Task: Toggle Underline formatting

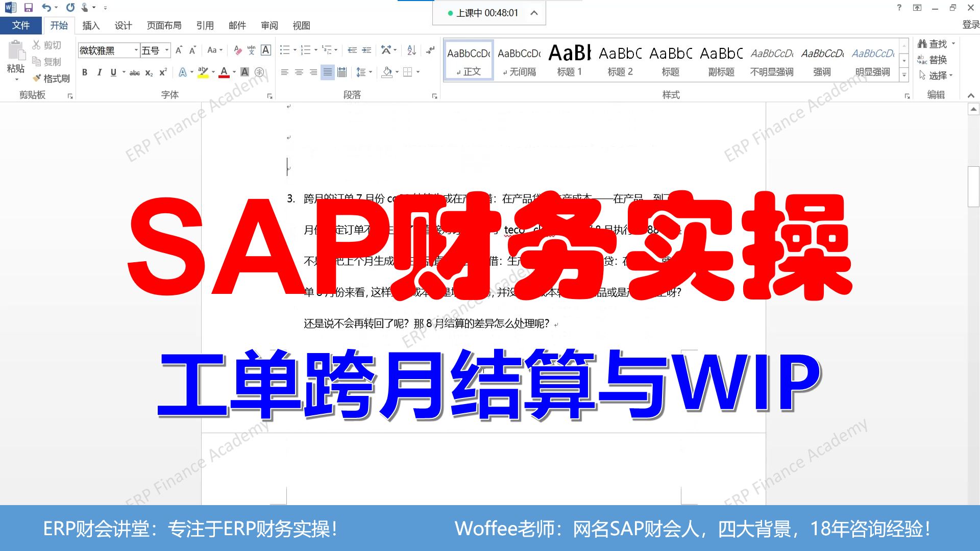Action: (x=113, y=72)
